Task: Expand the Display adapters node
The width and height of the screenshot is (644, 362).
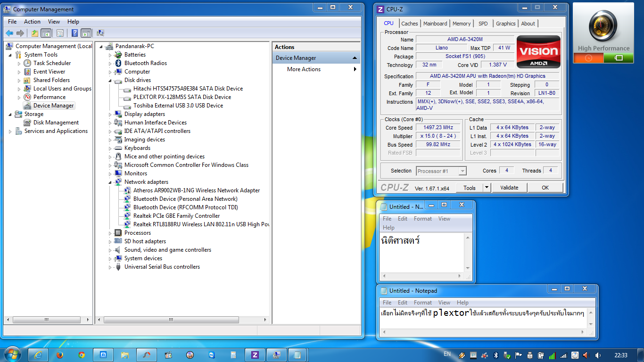Action: 110,115
